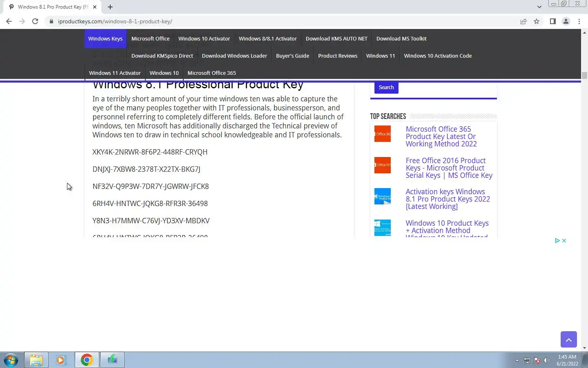
Task: Open the browser side panel
Action: [552, 21]
